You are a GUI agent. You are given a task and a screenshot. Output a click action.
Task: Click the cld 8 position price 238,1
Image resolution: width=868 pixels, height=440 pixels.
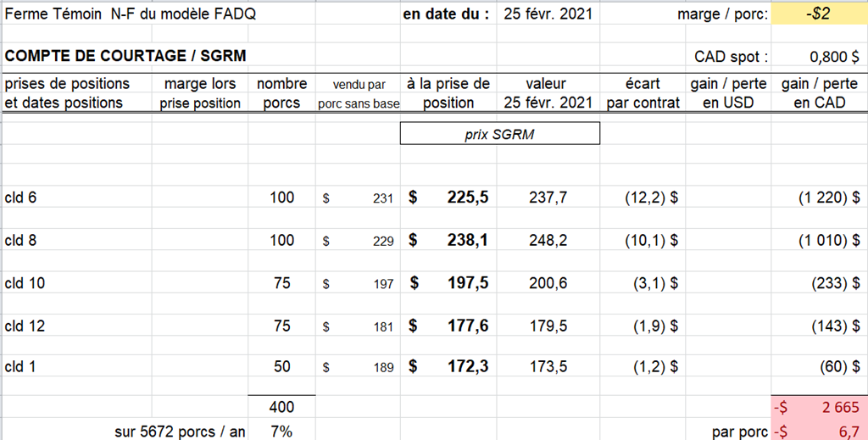467,241
